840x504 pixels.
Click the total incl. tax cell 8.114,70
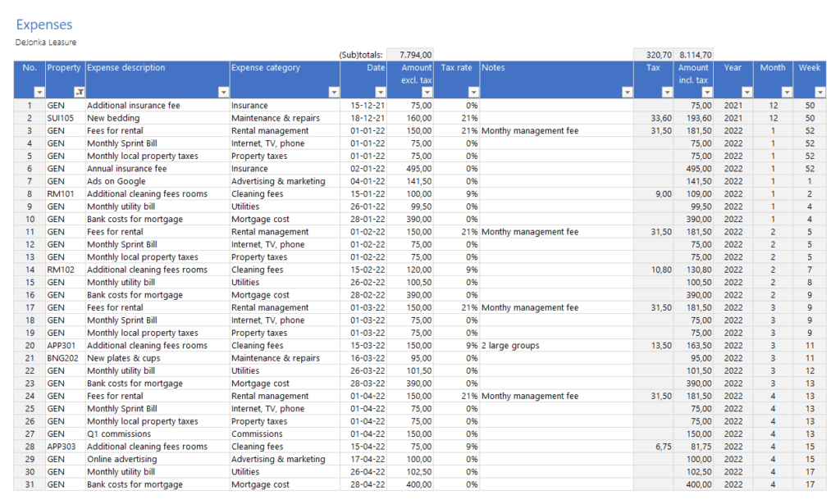pos(694,55)
